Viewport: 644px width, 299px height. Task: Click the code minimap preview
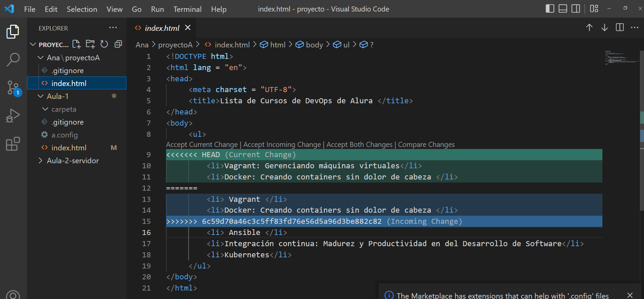pyautogui.click(x=621, y=58)
